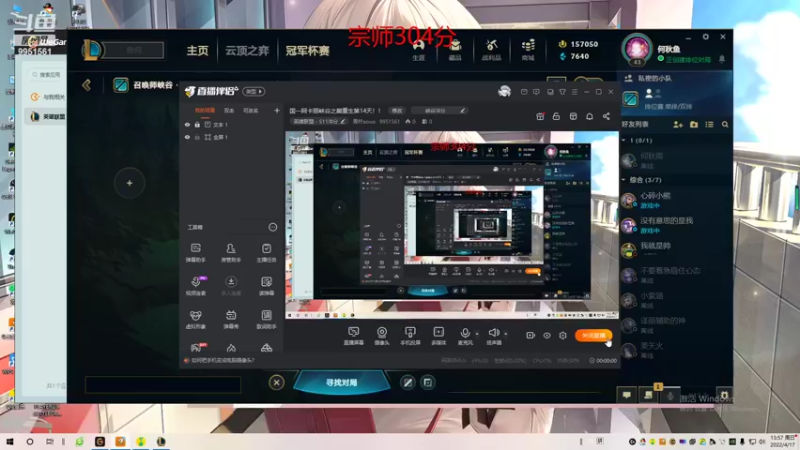Open the 房管助手 tool
This screenshot has width=800, height=450.
(x=231, y=252)
